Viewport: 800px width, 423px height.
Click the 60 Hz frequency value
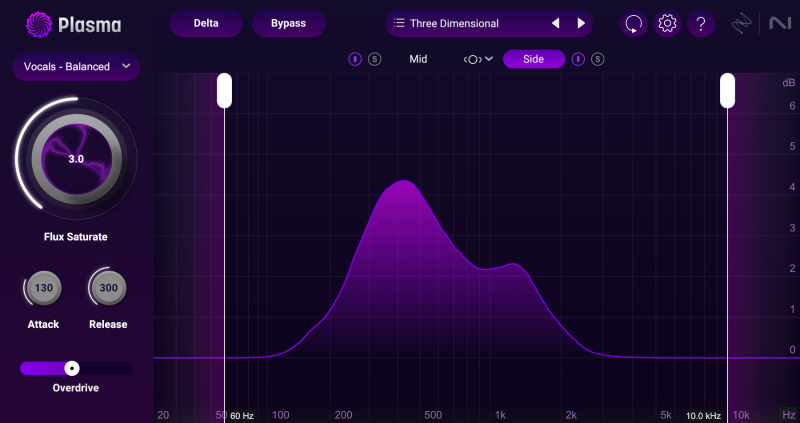pyautogui.click(x=242, y=416)
